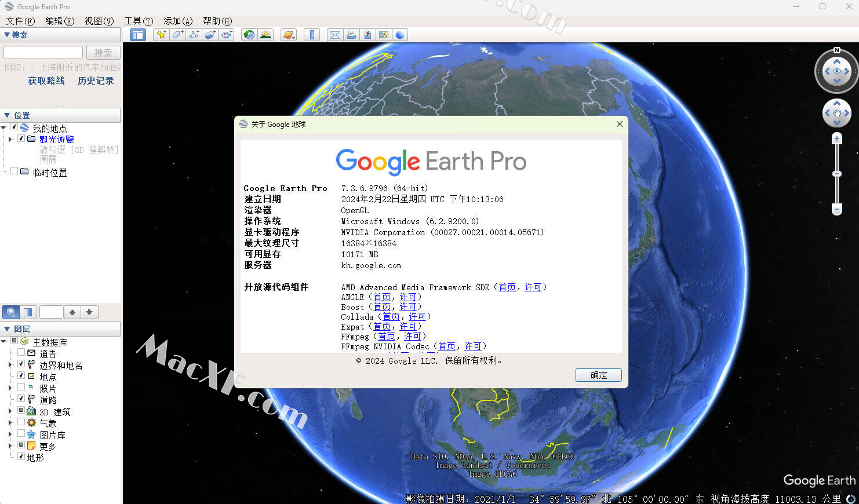The image size is (859, 504).
Task: Save image using the toolbar icon
Action: pyautogui.click(x=367, y=35)
